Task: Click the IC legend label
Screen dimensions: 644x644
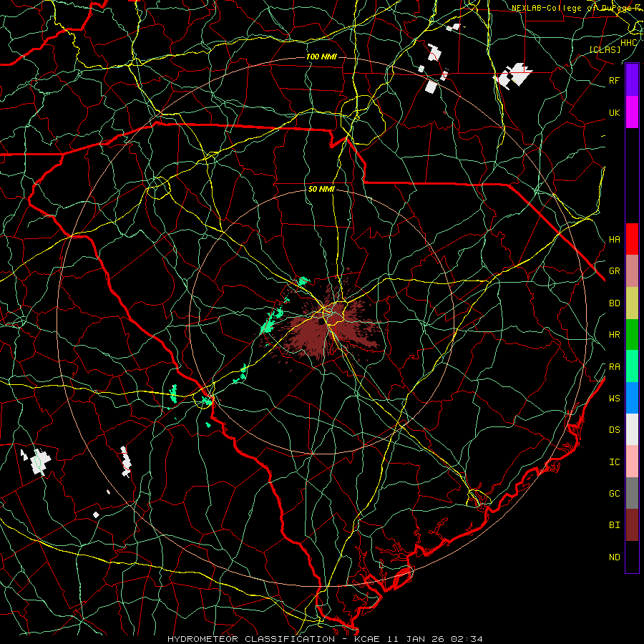Action: pyautogui.click(x=615, y=462)
